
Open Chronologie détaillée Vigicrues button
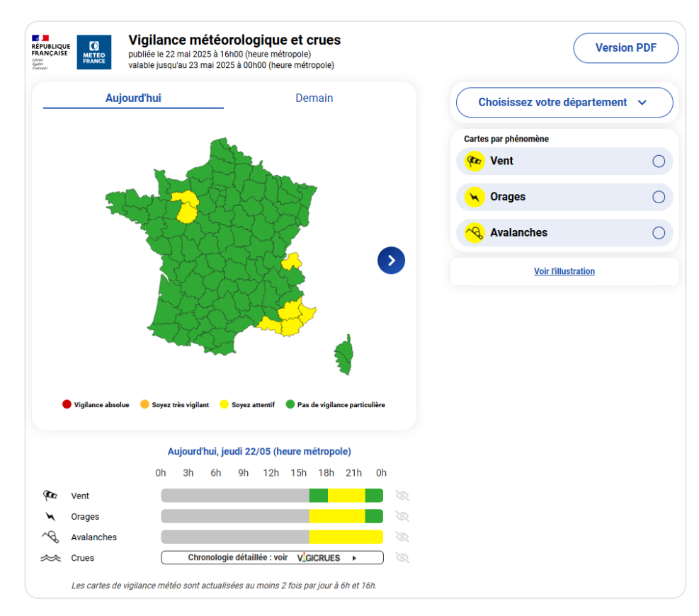coord(272,558)
